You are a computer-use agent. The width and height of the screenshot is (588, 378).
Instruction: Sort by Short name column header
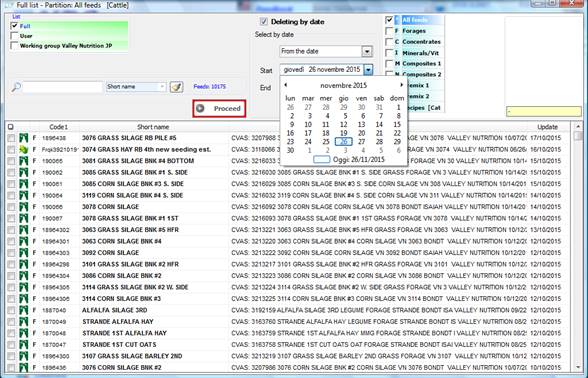153,127
